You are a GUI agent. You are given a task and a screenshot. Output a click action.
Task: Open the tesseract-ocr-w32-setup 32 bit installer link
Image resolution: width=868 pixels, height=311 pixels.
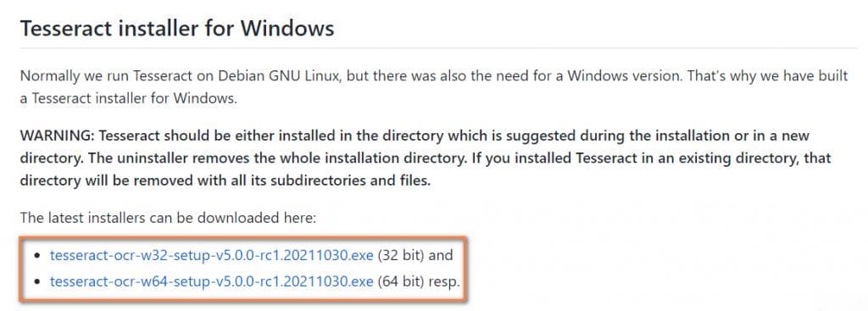pyautogui.click(x=211, y=255)
